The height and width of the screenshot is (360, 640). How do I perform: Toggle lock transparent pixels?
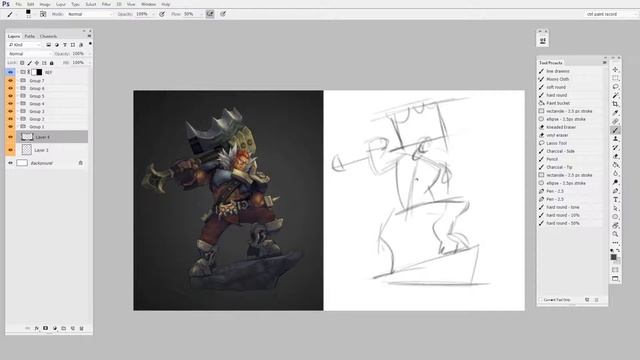(22, 63)
